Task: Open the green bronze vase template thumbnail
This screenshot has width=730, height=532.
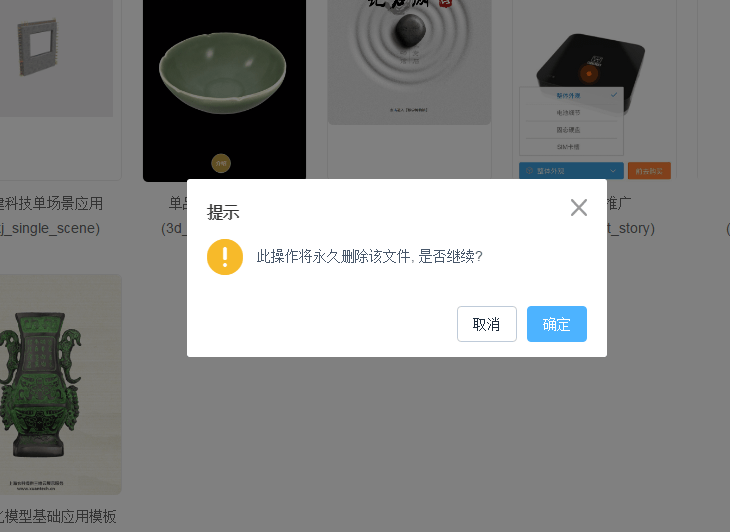Action: click(x=60, y=384)
